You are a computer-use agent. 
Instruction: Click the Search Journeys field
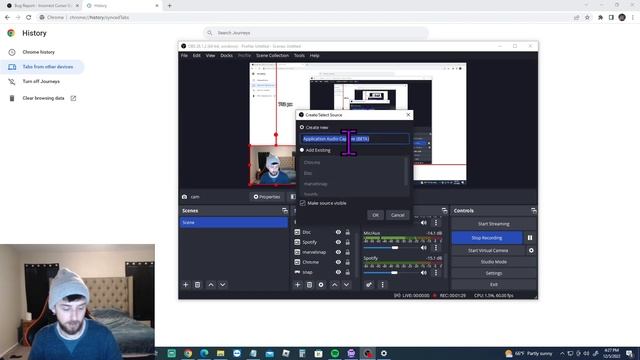pos(316,33)
